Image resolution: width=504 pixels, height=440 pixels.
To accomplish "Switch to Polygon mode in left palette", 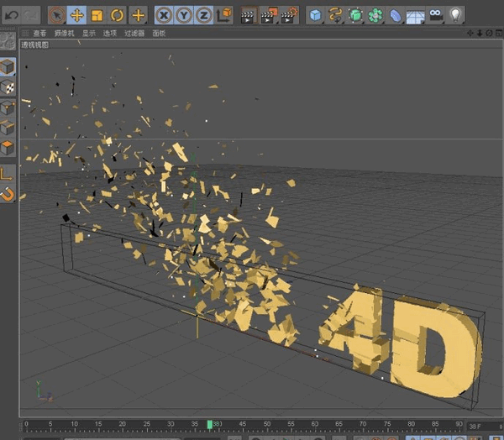I will [x=8, y=149].
